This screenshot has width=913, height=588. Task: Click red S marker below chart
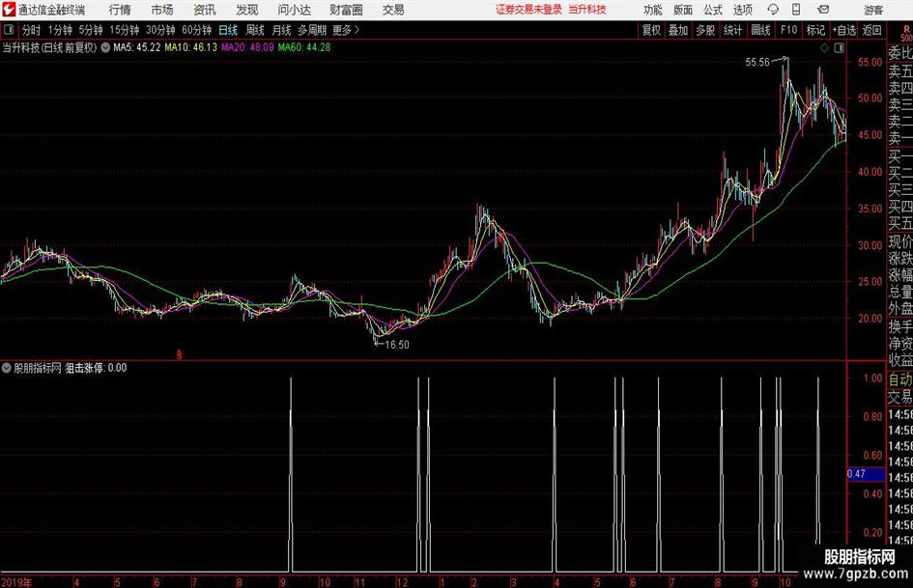click(180, 354)
